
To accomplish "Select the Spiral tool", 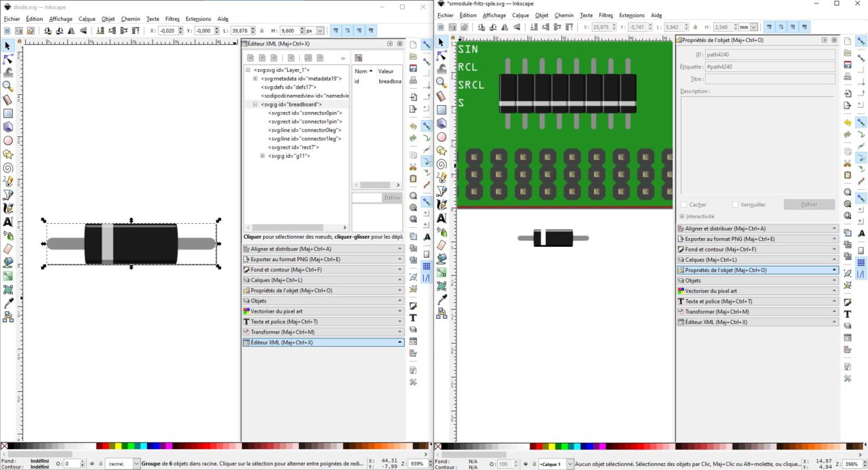I will pyautogui.click(x=8, y=168).
